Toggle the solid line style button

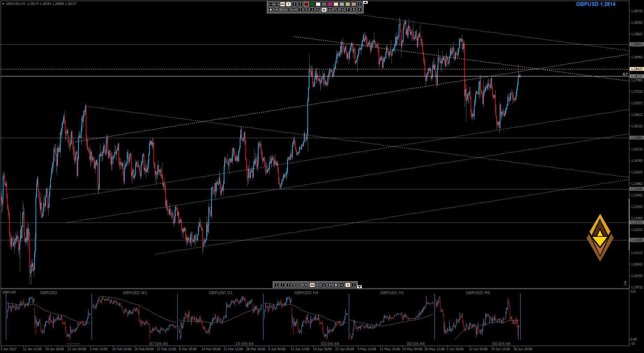[x=283, y=4]
